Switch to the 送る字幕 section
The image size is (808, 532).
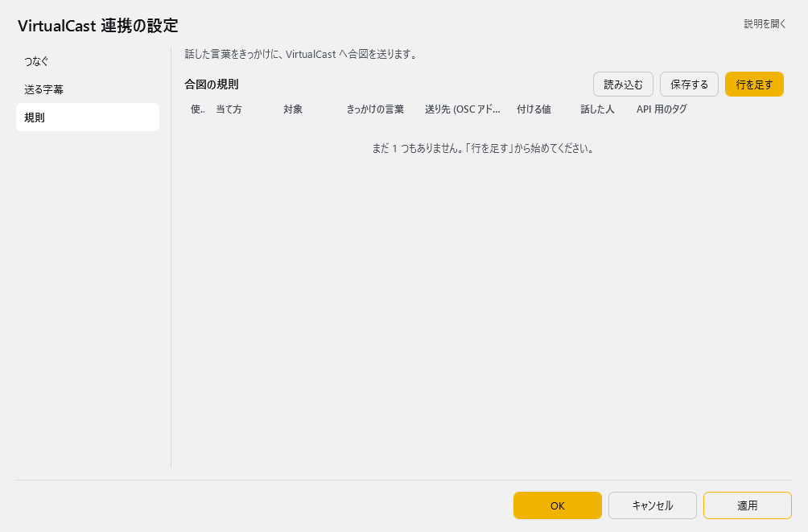point(88,89)
